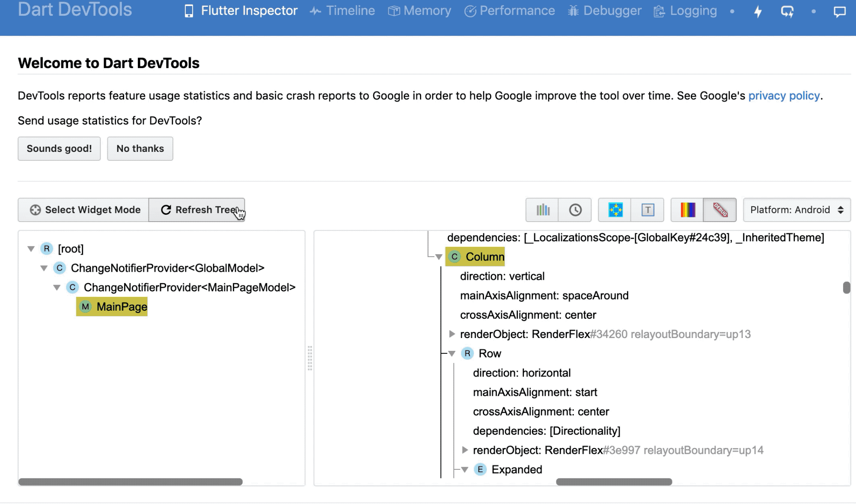Click the widget tree panel horizontal scrollbar

click(x=131, y=482)
